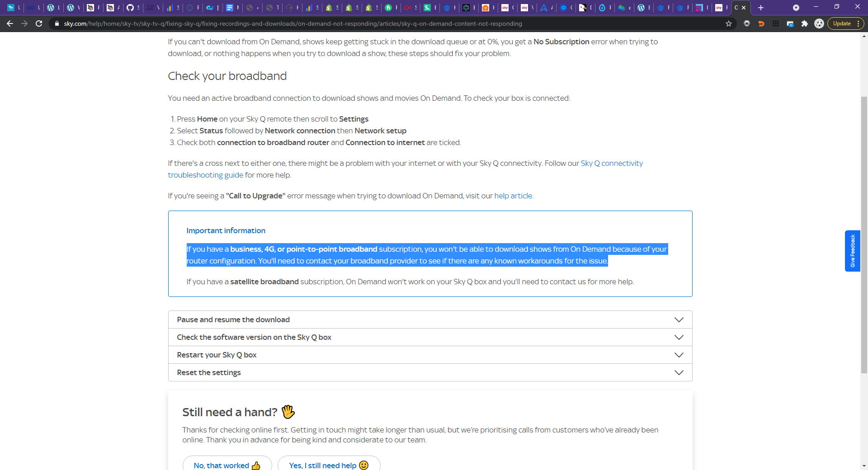
Task: Click the screenshot camera extension icon
Action: pyautogui.click(x=790, y=23)
